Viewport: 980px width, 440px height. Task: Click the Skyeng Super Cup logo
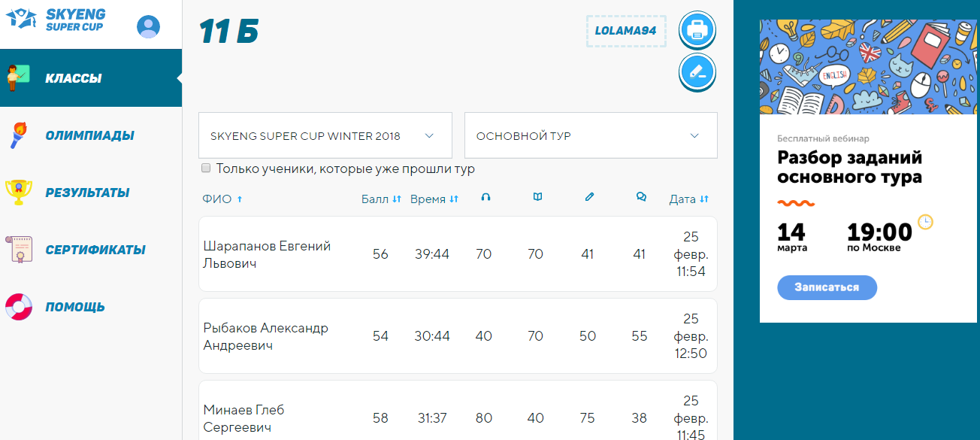click(x=56, y=20)
